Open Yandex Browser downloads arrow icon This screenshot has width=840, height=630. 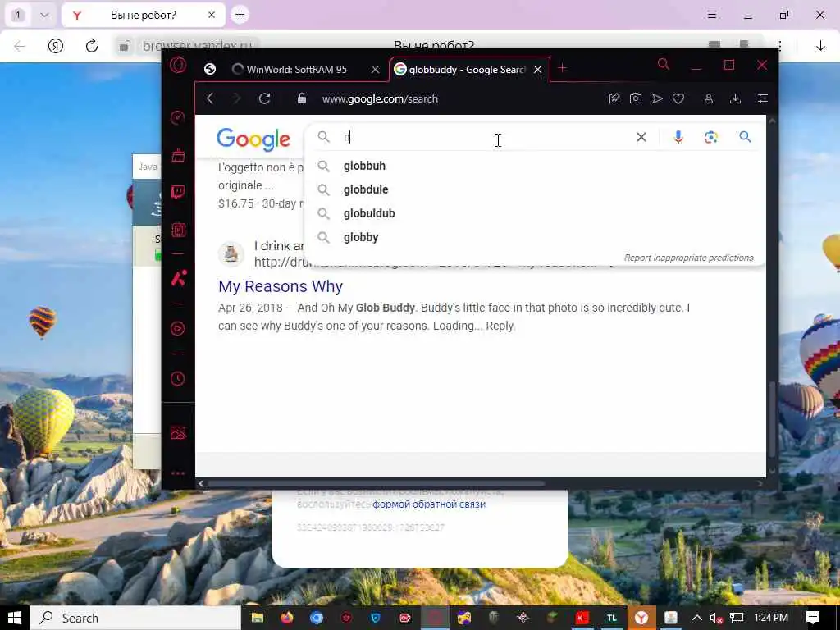pos(820,47)
